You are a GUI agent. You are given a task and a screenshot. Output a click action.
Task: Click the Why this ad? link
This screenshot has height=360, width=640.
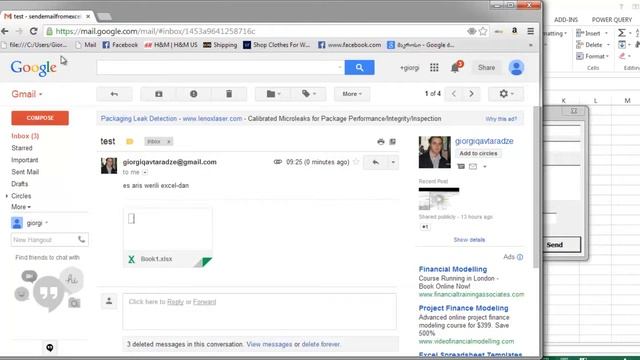[501, 119]
